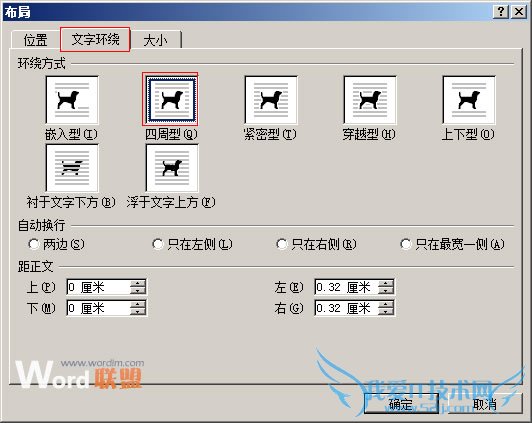Select the 衬于文字下方 wrapping icon
The height and width of the screenshot is (423, 532).
tap(72, 168)
